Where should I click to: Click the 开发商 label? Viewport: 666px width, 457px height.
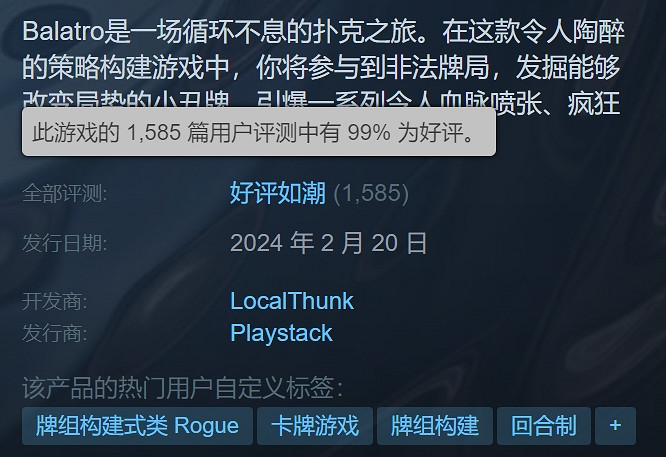(54, 302)
